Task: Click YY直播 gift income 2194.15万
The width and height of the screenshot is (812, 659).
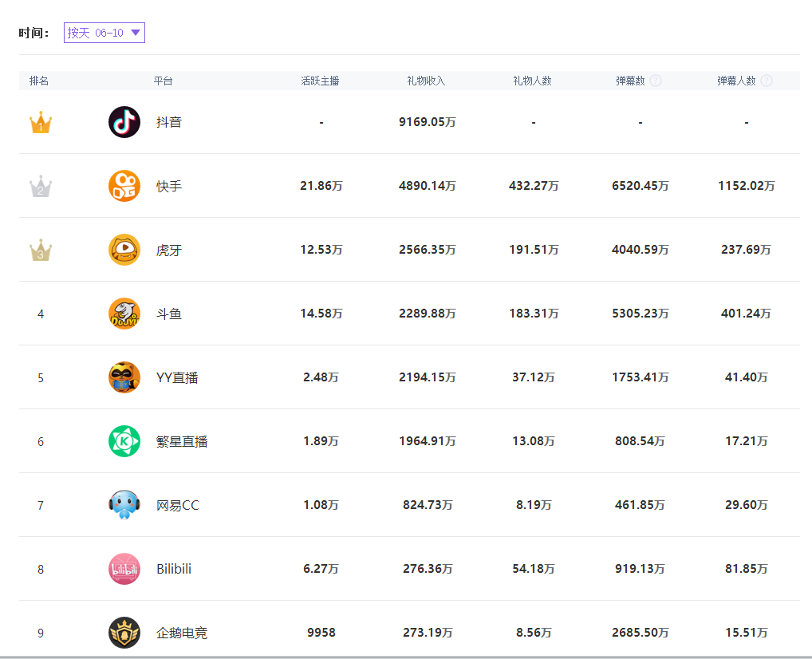Action: (x=428, y=377)
